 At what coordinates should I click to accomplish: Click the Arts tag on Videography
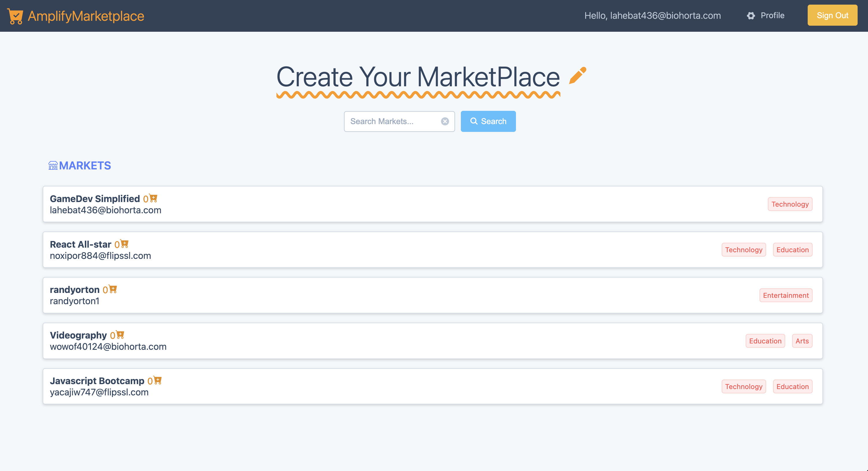(802, 341)
